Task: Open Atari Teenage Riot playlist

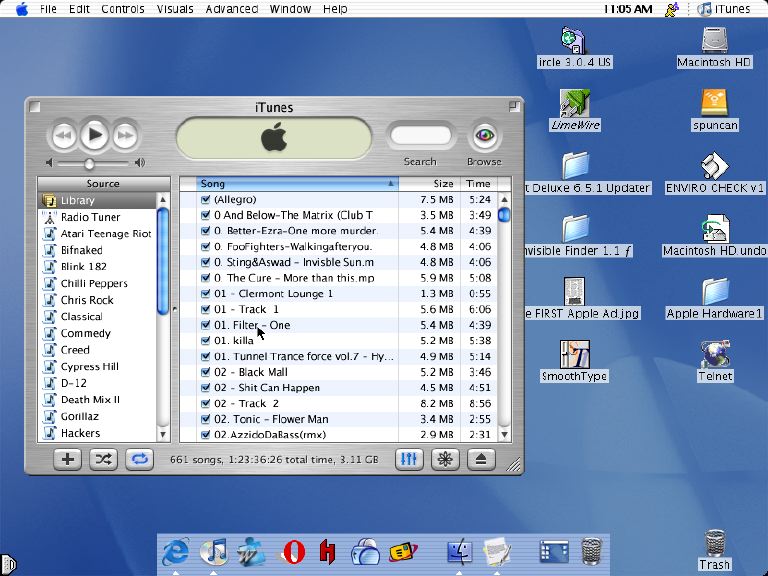Action: 97,234
